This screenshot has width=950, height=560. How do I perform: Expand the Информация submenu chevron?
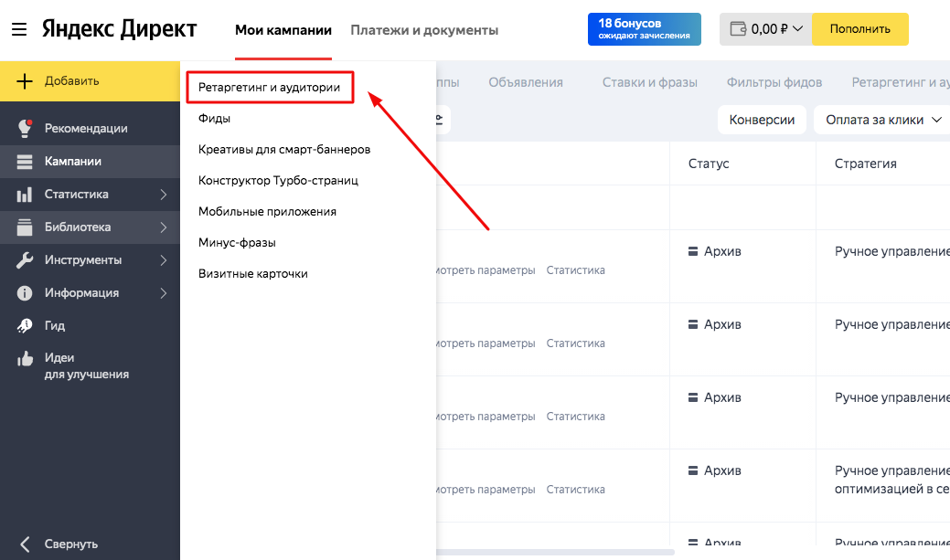(163, 293)
